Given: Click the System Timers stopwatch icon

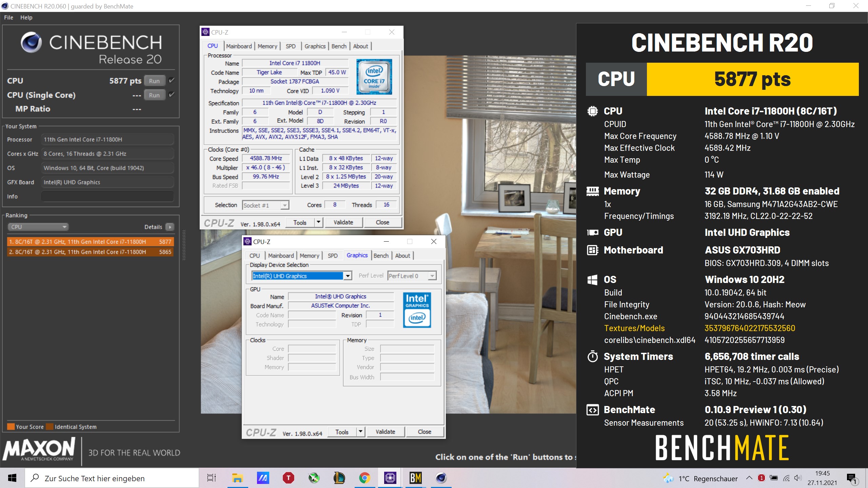Looking at the screenshot, I should tap(592, 356).
